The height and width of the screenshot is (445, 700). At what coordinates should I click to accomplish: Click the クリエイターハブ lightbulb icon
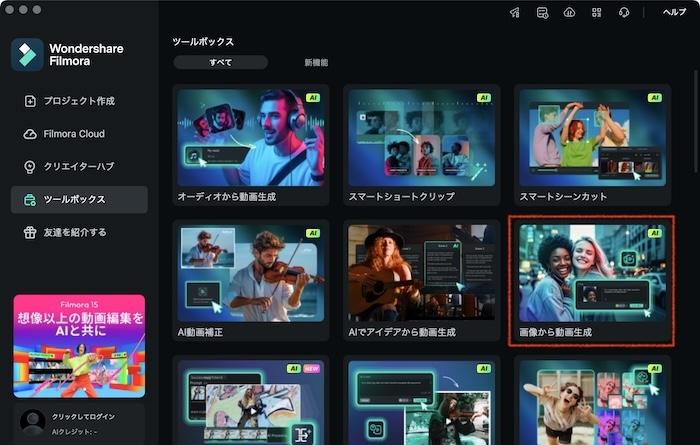pyautogui.click(x=30, y=167)
